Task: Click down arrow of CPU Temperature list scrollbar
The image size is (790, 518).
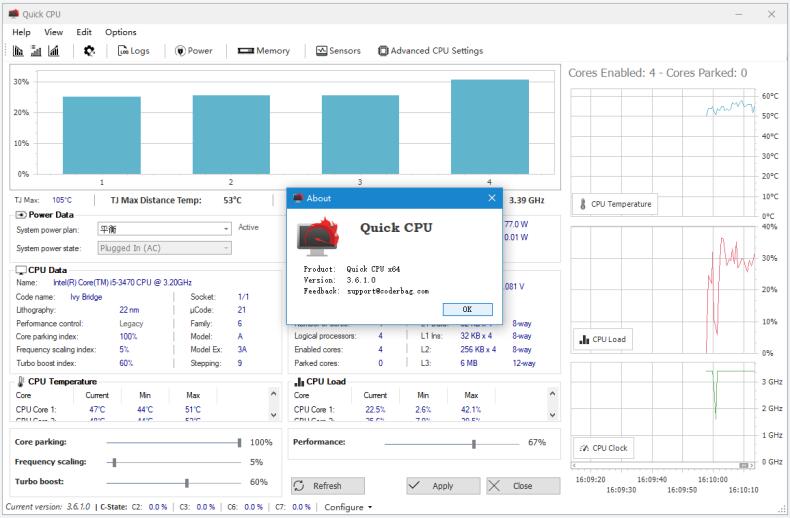Action: pyautogui.click(x=274, y=415)
